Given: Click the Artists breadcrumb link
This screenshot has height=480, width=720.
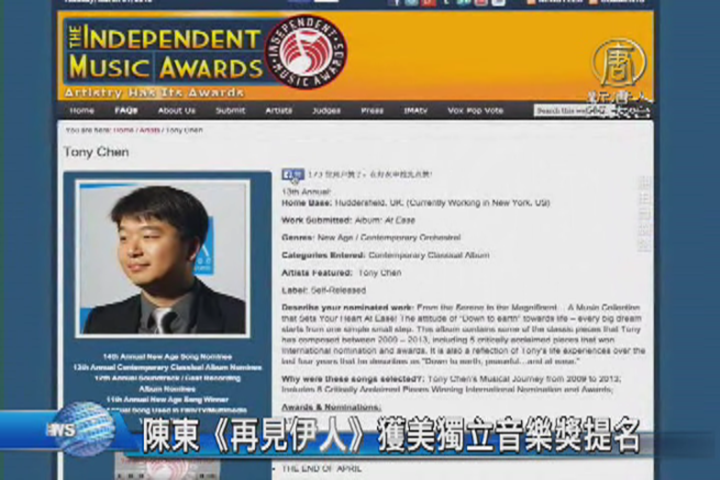Looking at the screenshot, I should [x=149, y=130].
